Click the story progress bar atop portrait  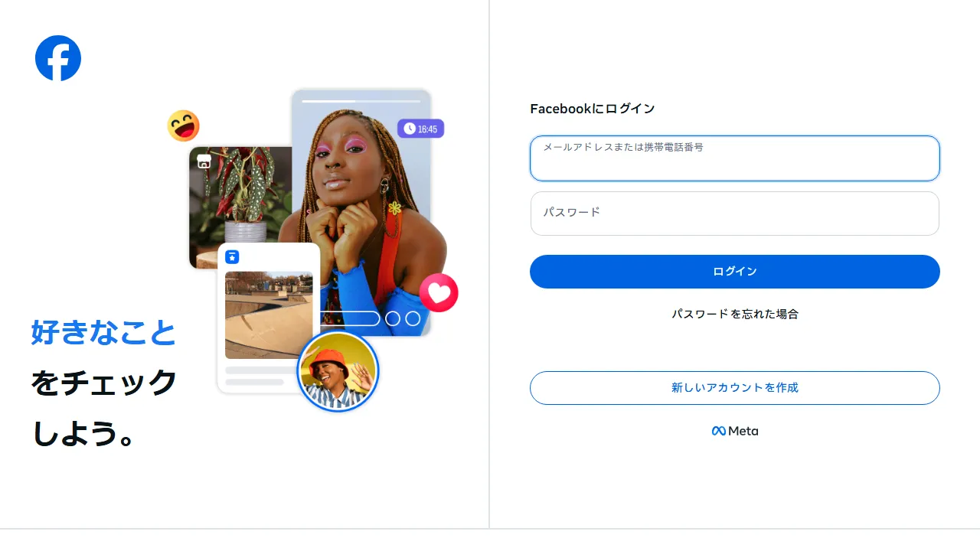[361, 101]
